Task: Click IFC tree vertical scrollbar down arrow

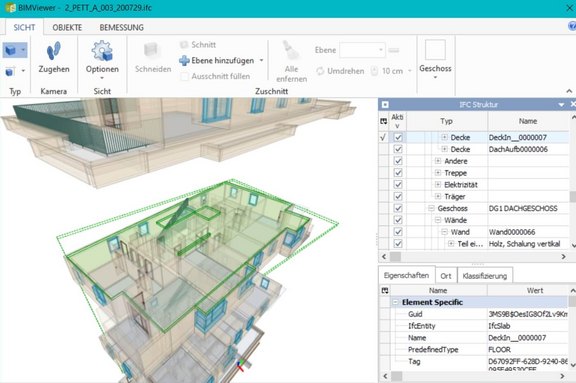Action: click(573, 245)
